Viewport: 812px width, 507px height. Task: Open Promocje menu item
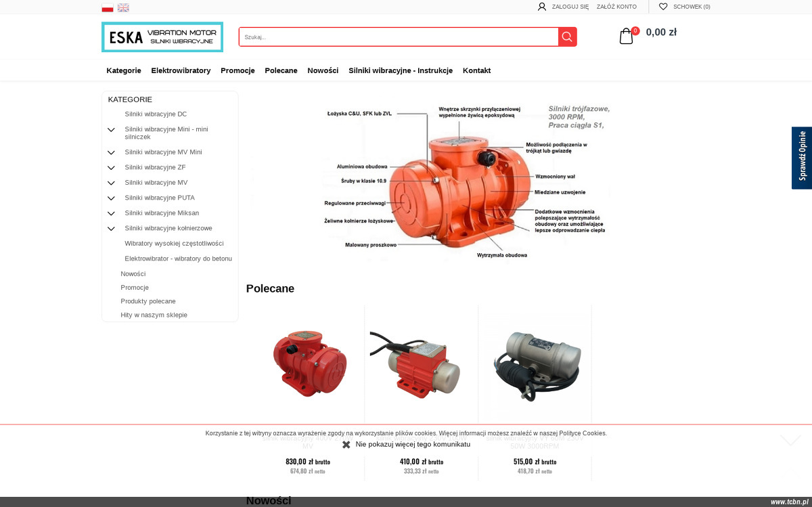click(238, 70)
